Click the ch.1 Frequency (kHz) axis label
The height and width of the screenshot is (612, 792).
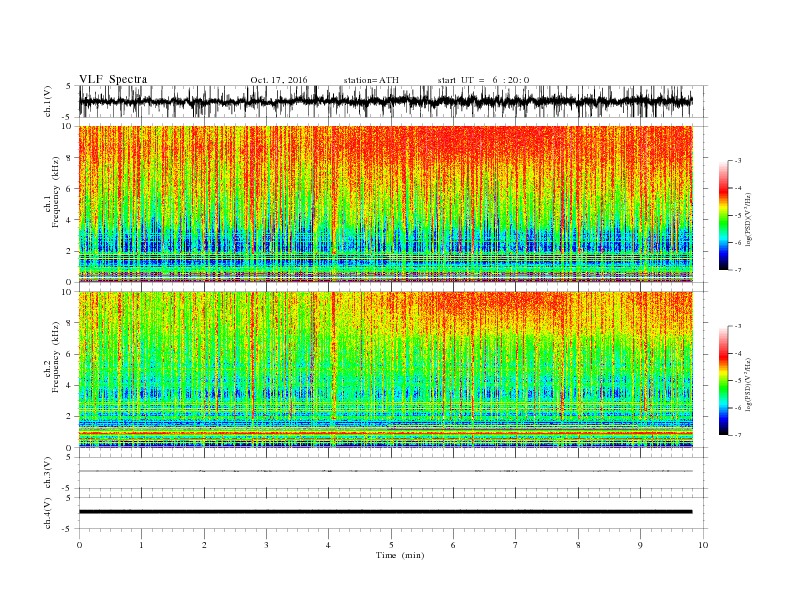click(53, 191)
